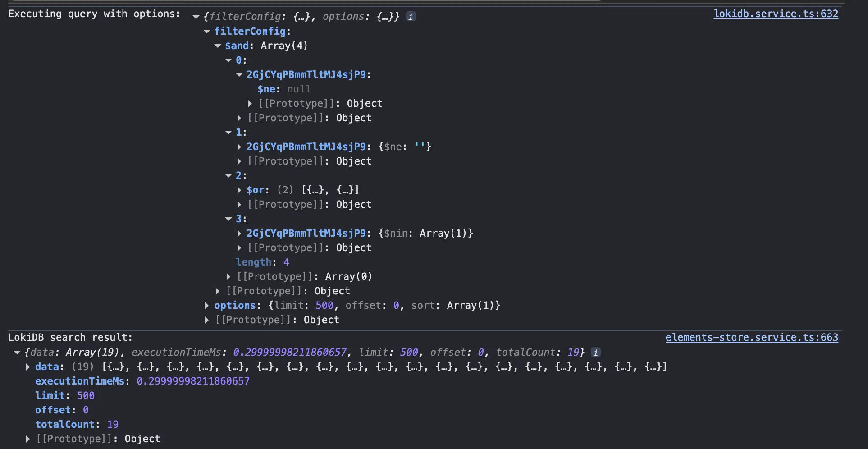Collapse the filterConfig node

click(x=207, y=32)
